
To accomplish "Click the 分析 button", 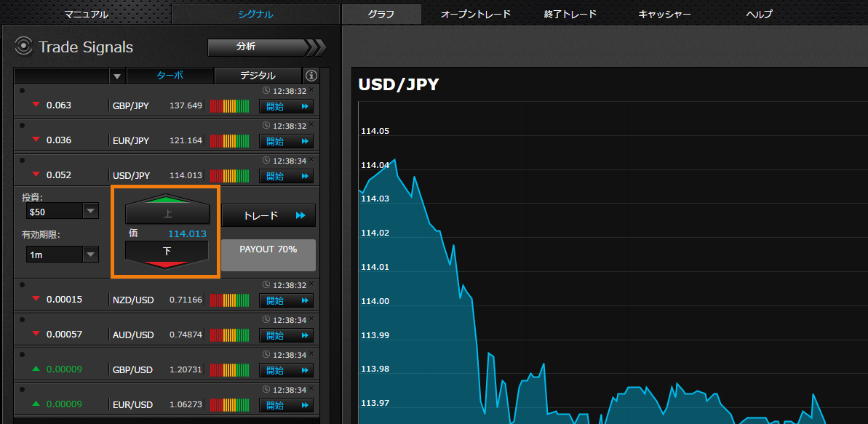I will [x=267, y=47].
